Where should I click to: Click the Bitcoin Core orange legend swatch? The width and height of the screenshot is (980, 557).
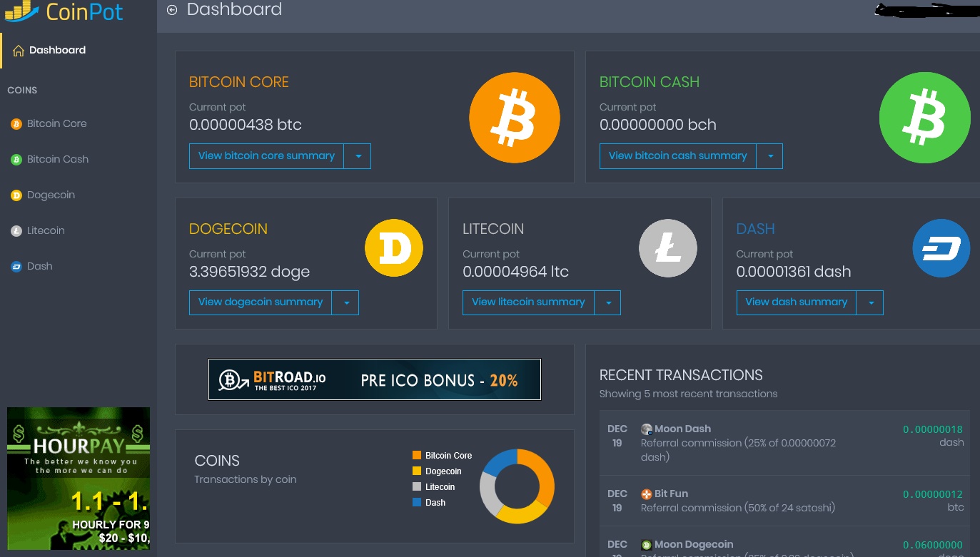(x=417, y=455)
